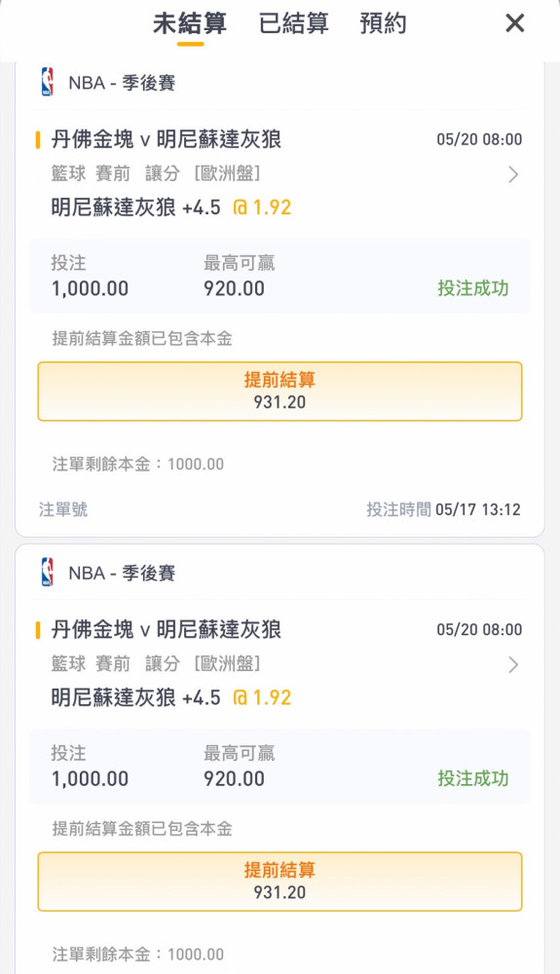Open first 丹佛金塊 v 明尼蘇達灰狼 match title
560x974 pixels.
tap(166, 139)
